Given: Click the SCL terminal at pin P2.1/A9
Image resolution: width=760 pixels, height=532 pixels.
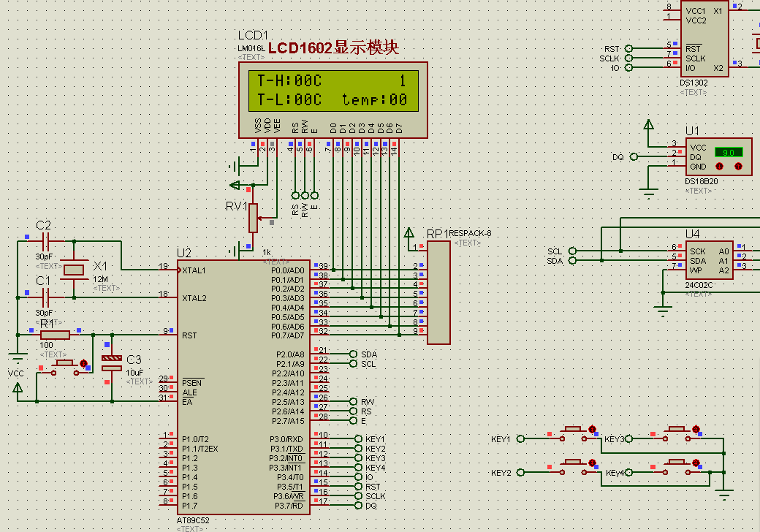Looking at the screenshot, I should 354,363.
